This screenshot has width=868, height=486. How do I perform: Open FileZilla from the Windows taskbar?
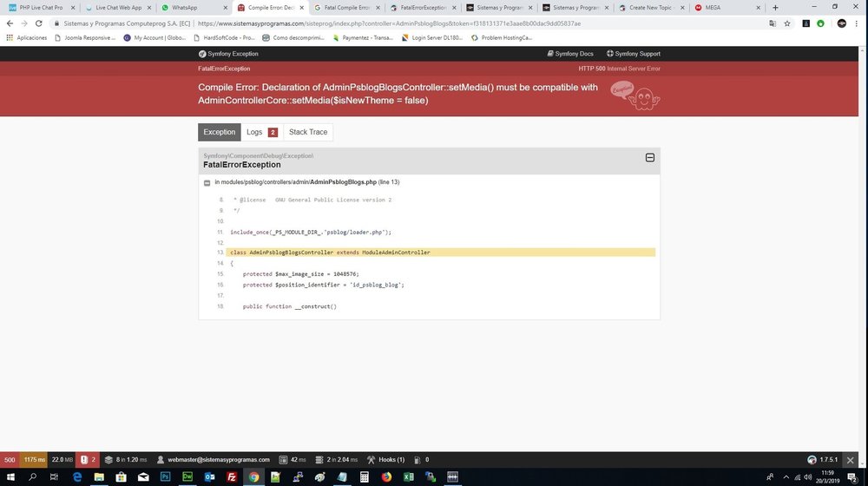pyautogui.click(x=232, y=476)
